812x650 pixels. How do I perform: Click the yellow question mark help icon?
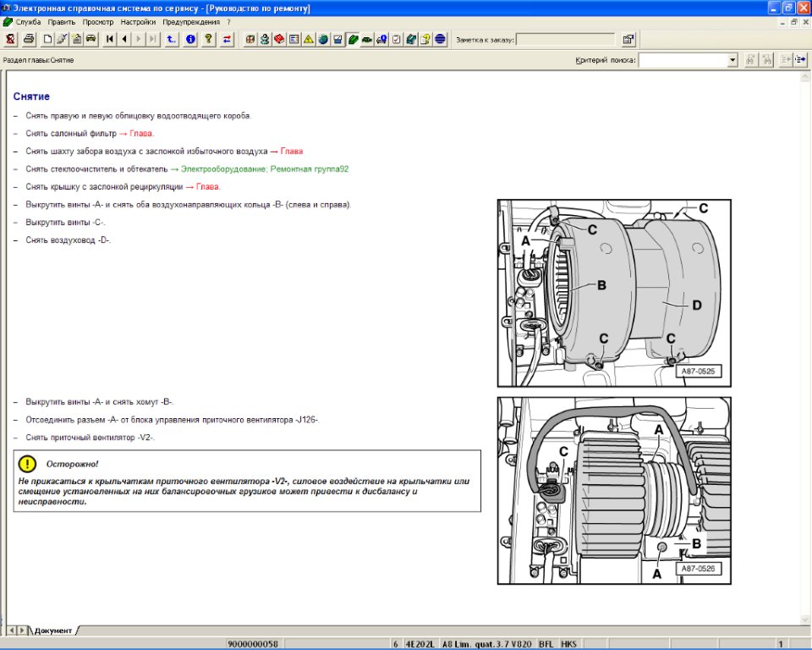click(208, 39)
